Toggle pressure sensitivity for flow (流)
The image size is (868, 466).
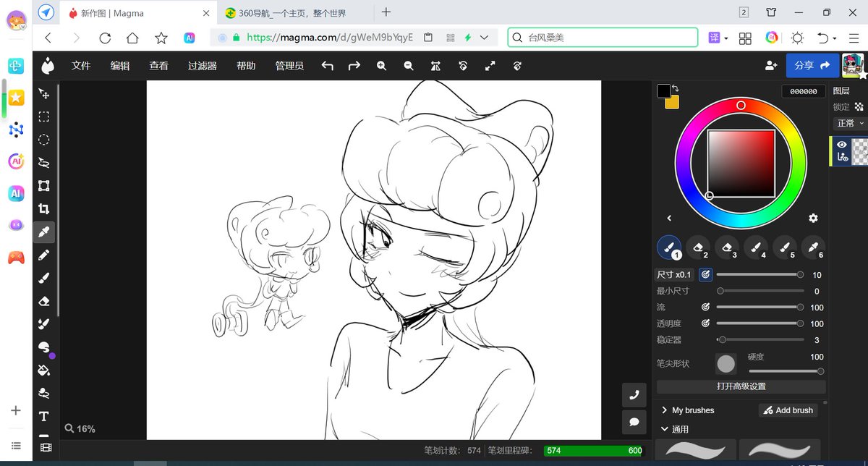tap(705, 308)
